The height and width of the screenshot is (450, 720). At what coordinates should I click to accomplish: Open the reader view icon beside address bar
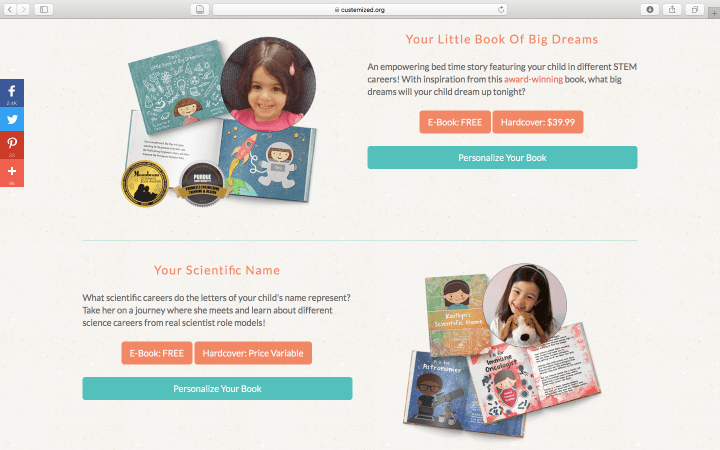tap(200, 9)
